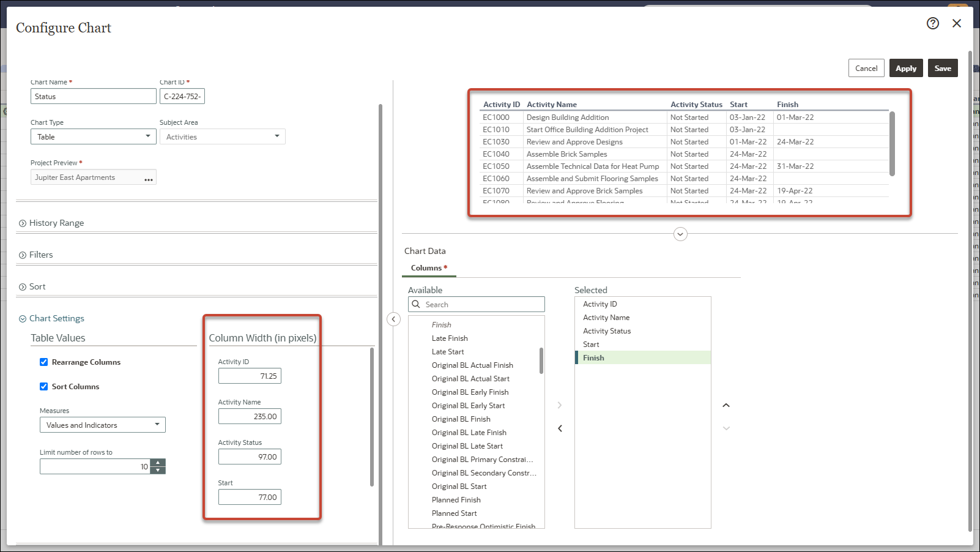Click the search magnifier icon
This screenshot has height=552, width=980.
click(x=416, y=304)
